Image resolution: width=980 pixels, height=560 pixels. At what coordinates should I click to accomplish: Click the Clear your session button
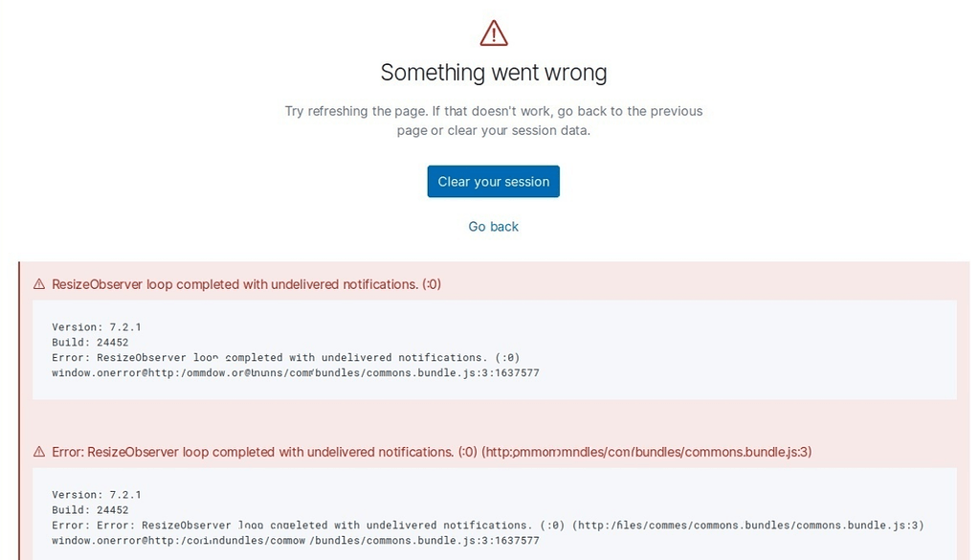pos(493,181)
